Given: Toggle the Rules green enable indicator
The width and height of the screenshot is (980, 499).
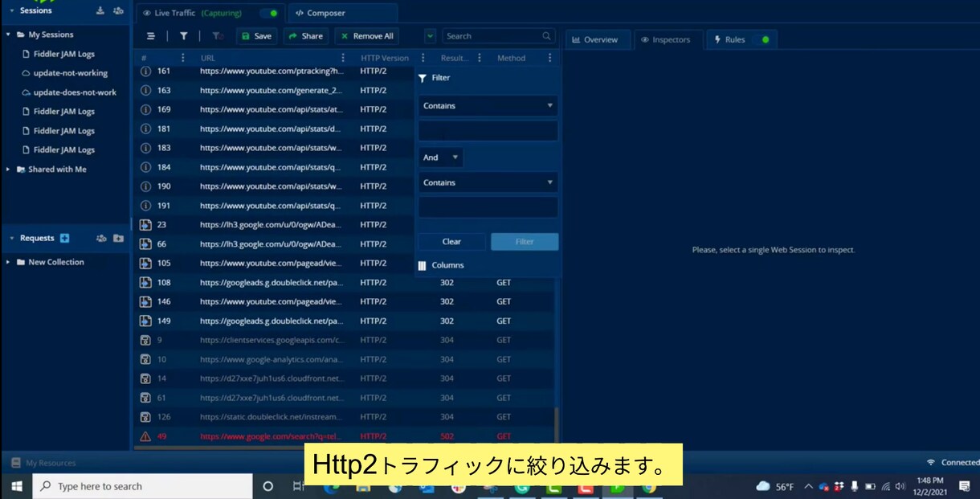Looking at the screenshot, I should pos(765,39).
